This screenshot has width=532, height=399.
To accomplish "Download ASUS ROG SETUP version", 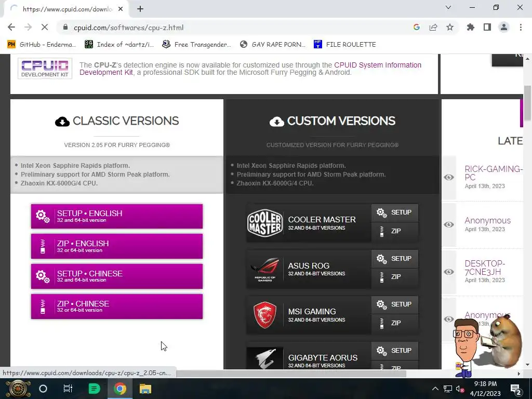I will pyautogui.click(x=395, y=259).
